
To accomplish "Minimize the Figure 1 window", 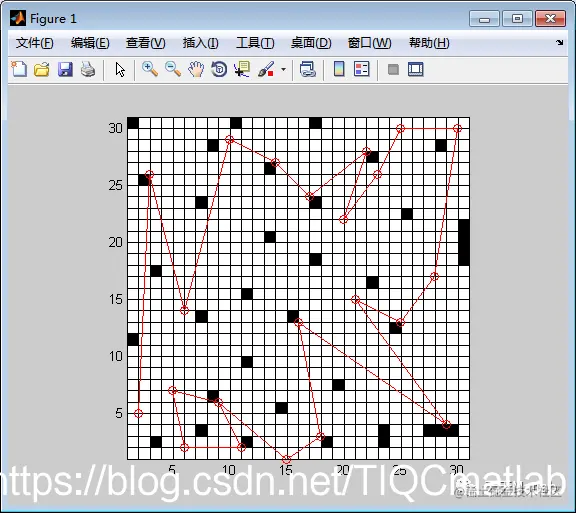I will (484, 18).
